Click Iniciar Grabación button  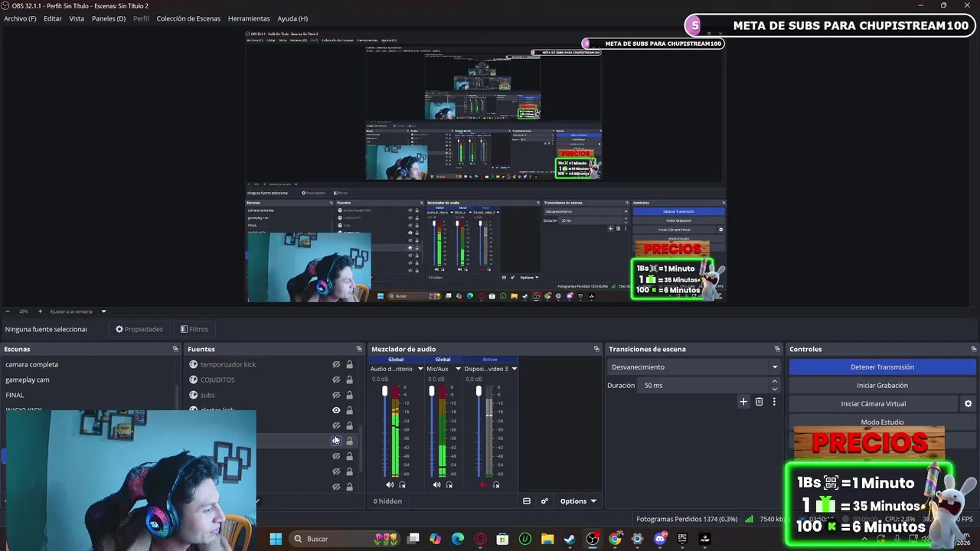882,385
